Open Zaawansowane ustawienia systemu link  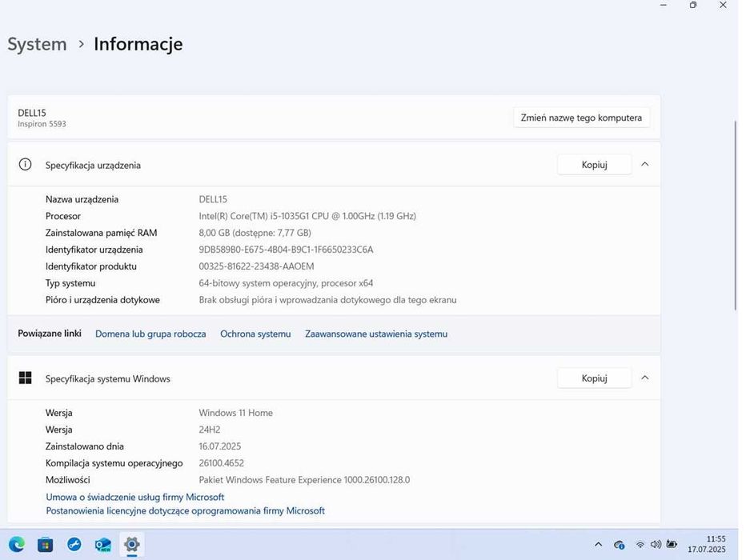[376, 334]
